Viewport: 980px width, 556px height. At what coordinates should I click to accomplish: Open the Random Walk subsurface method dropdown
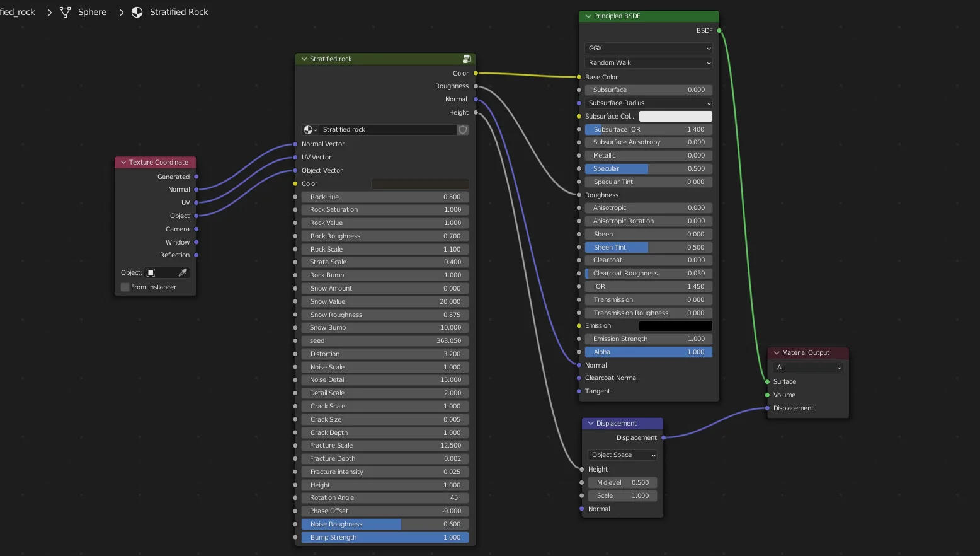coord(648,63)
